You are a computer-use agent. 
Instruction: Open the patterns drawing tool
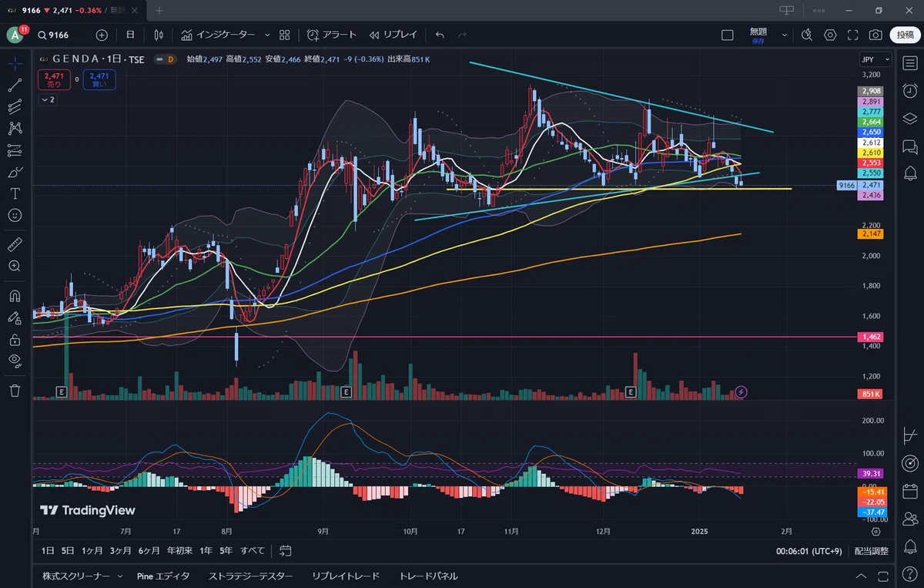[15, 129]
